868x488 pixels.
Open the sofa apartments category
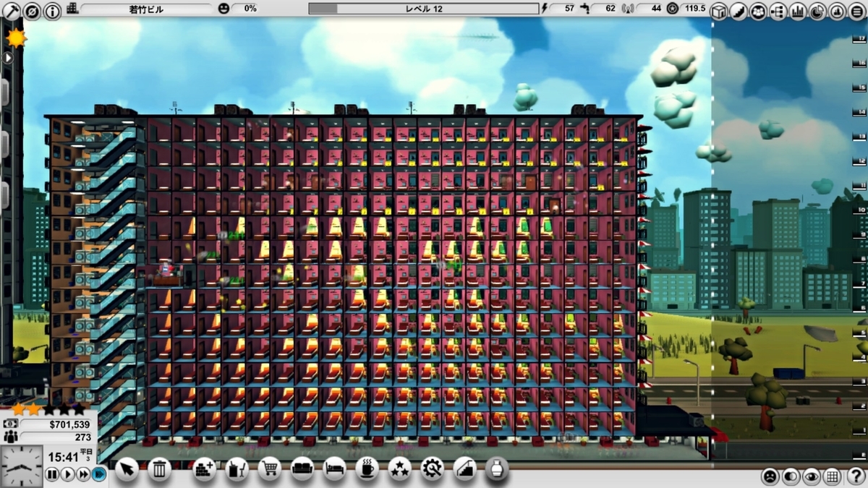click(x=302, y=469)
